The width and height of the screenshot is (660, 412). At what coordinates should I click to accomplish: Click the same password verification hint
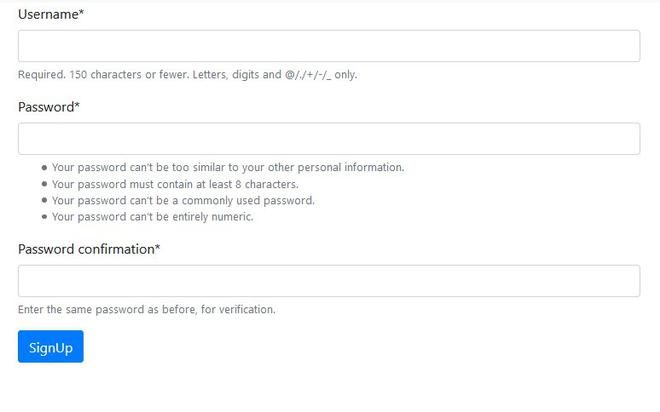(146, 310)
